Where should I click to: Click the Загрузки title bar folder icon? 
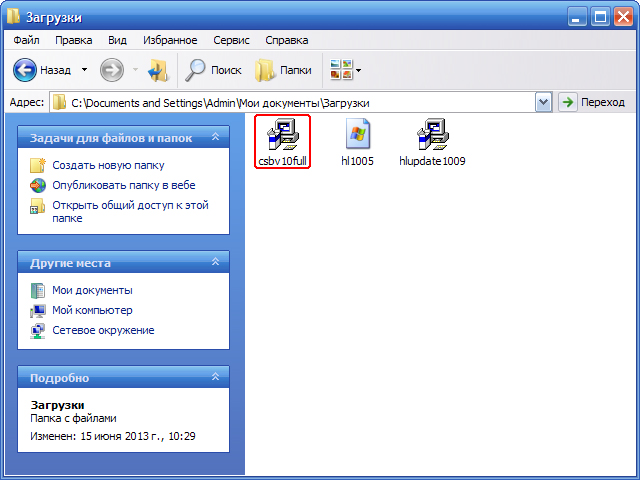coord(14,16)
